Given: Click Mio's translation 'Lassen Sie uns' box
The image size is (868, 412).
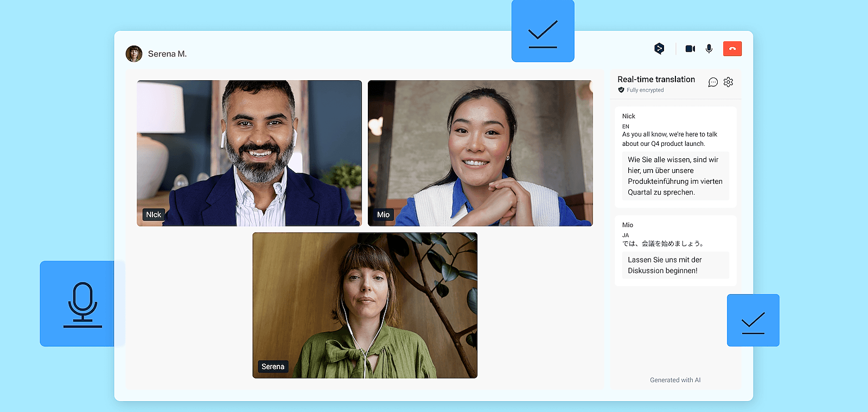Looking at the screenshot, I should [x=675, y=265].
